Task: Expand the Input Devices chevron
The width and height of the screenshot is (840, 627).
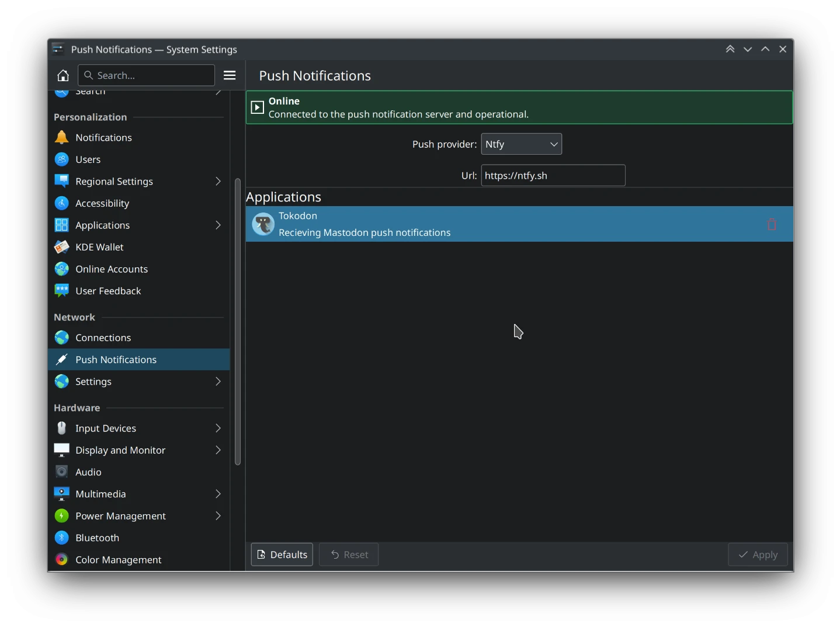Action: 218,428
